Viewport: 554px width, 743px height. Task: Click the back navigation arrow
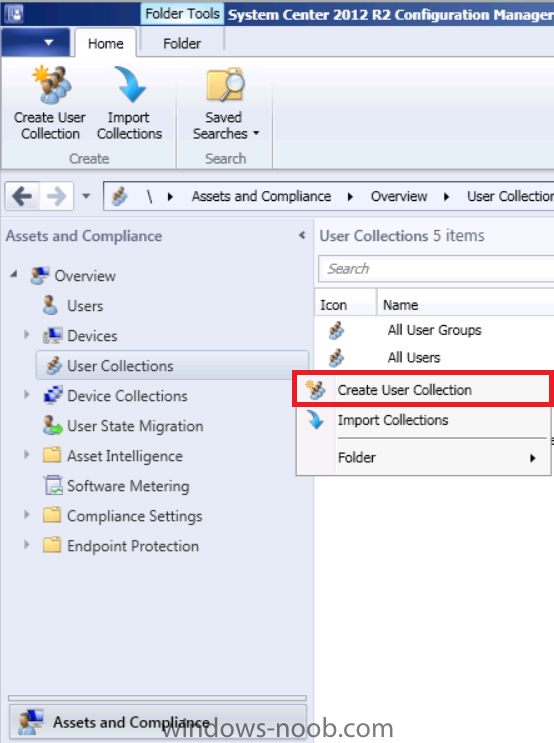tap(22, 196)
